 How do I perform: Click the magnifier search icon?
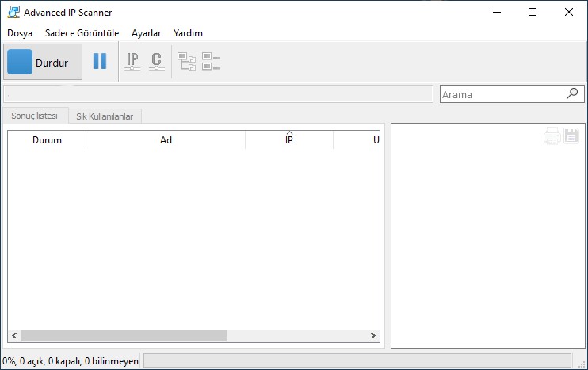click(572, 93)
